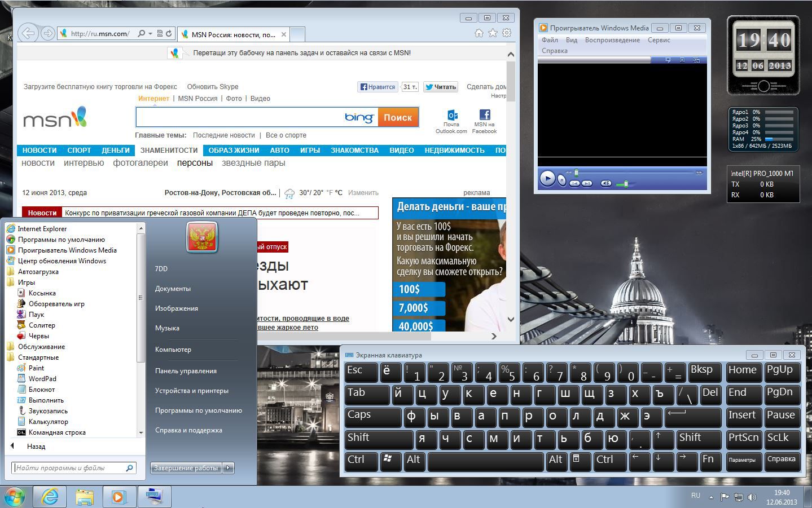The width and height of the screenshot is (812, 508).
Task: Open the персоны sub-navigation link
Action: pyautogui.click(x=195, y=163)
